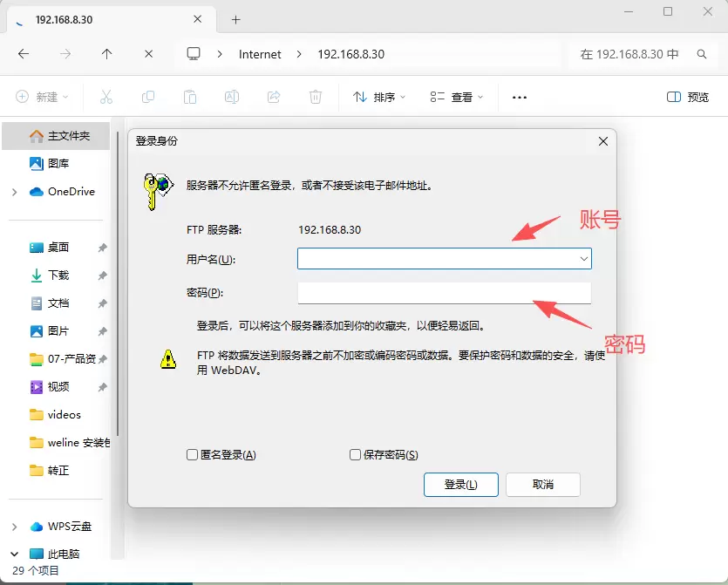The height and width of the screenshot is (585, 728).
Task: Open new tab with plus button
Action: [235, 19]
